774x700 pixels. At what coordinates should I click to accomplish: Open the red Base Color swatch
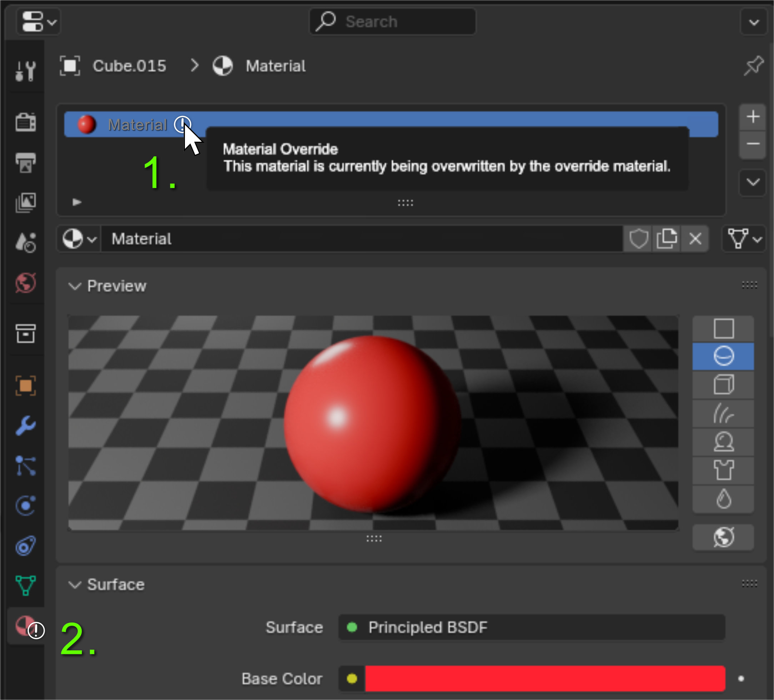[x=545, y=679]
